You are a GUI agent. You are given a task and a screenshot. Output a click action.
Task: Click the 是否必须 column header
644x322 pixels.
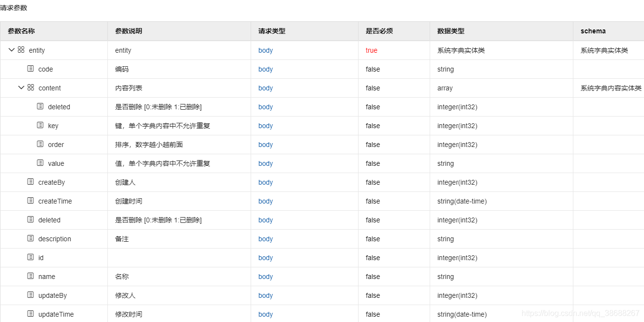coord(379,31)
